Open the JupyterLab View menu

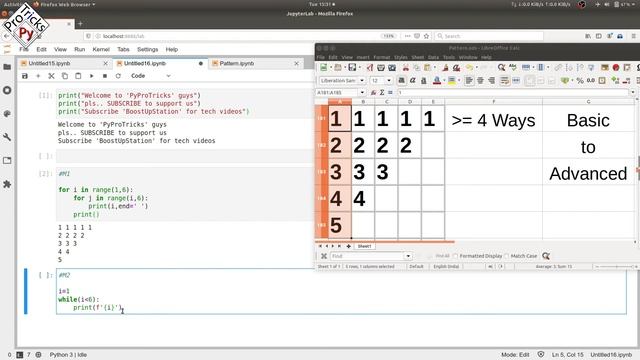[x=60, y=49]
